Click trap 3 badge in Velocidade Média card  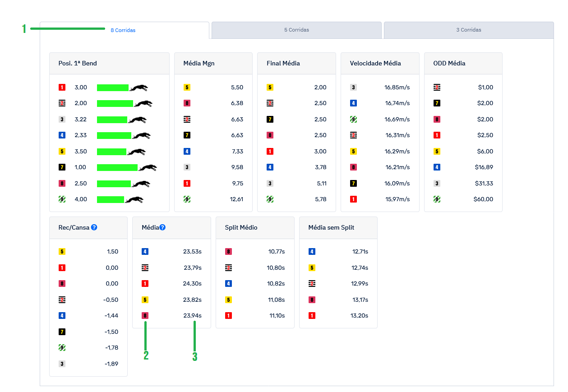coord(353,88)
